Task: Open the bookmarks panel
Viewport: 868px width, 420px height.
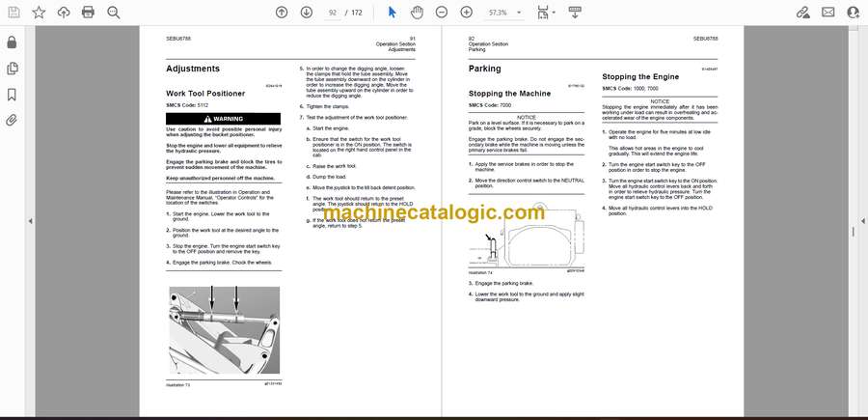Action: [12, 95]
